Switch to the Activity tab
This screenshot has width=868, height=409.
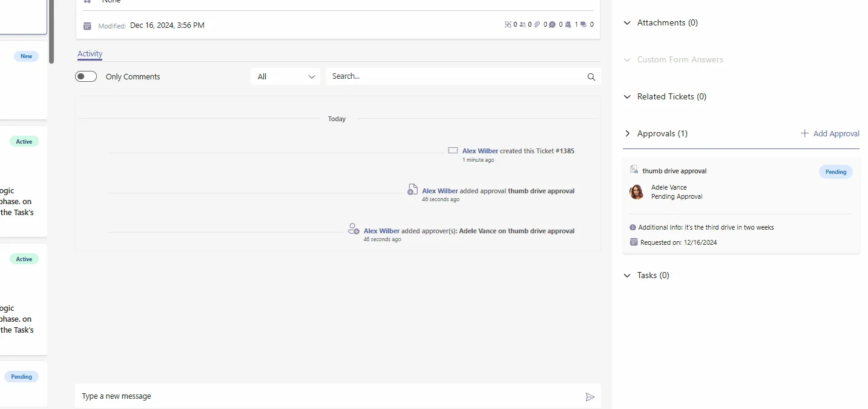click(90, 54)
